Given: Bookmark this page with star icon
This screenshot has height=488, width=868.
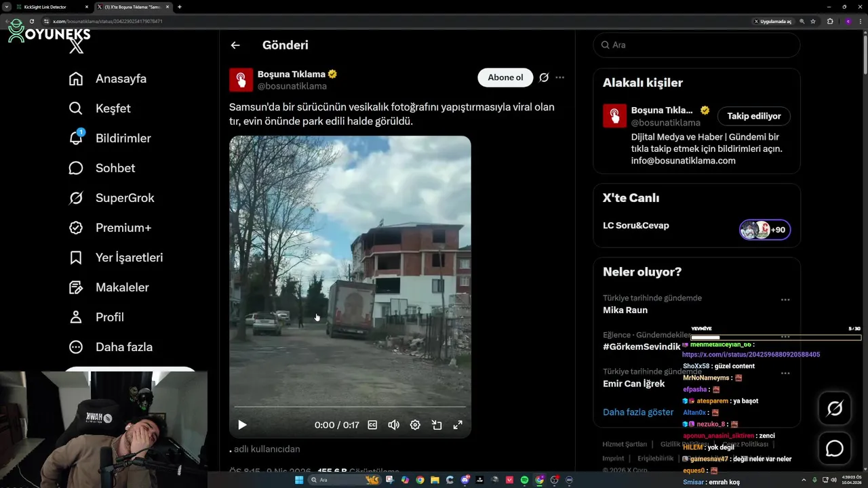Looking at the screenshot, I should pos(813,21).
